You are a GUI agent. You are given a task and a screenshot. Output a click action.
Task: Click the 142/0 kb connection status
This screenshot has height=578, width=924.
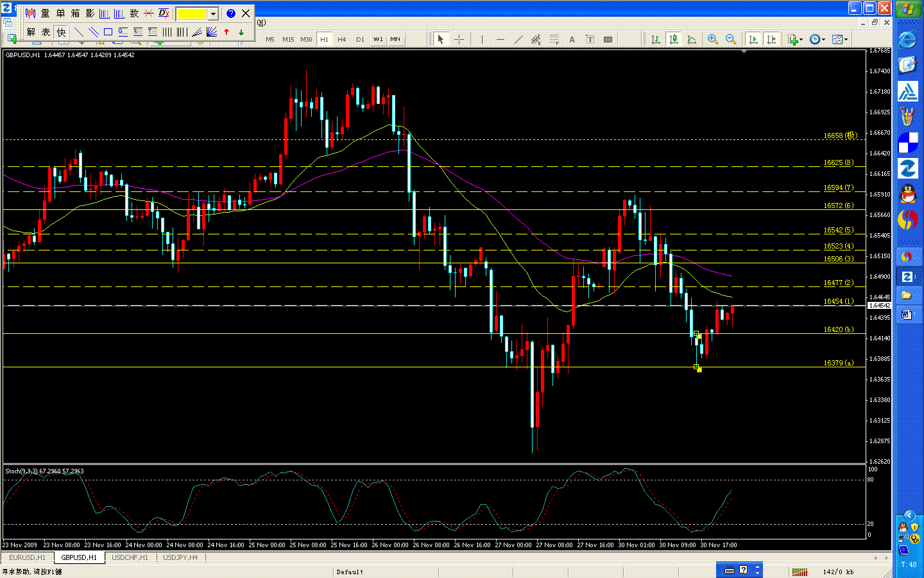[838, 572]
